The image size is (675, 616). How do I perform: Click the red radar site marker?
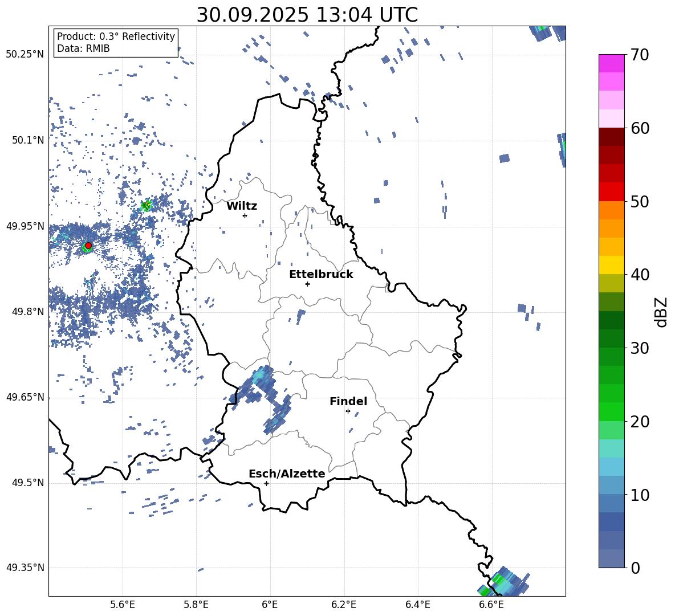coord(88,246)
